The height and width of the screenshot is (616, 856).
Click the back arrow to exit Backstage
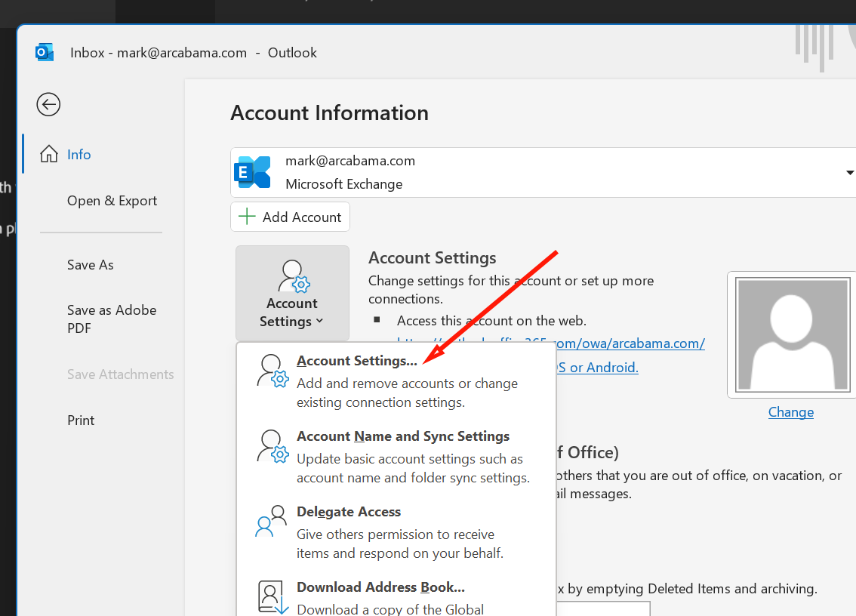[x=48, y=104]
